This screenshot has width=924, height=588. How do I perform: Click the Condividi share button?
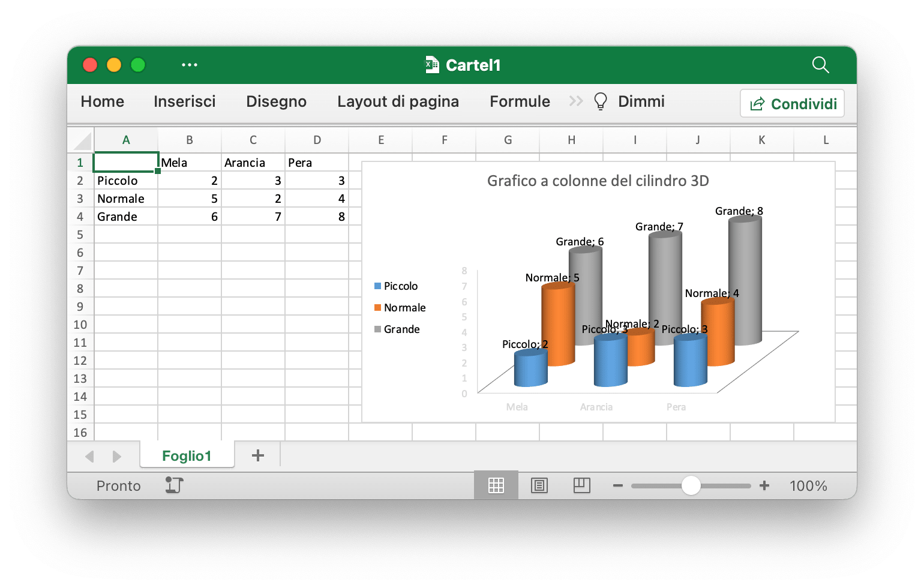pyautogui.click(x=793, y=103)
